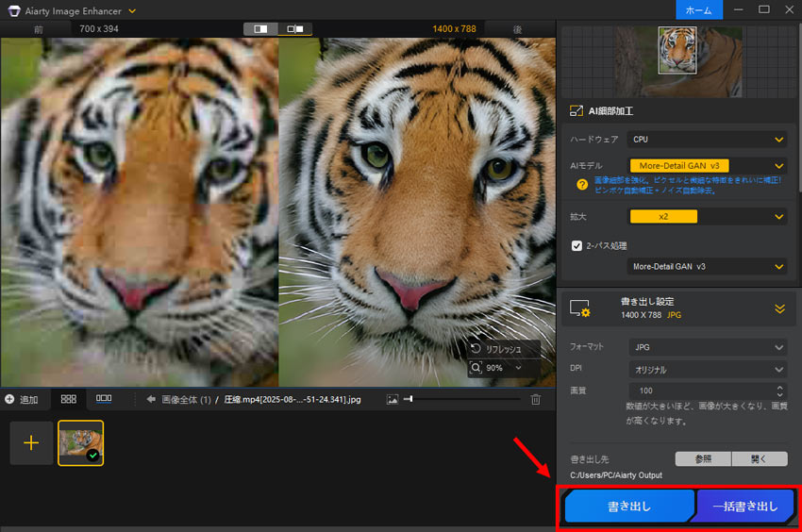This screenshot has width=802, height=532.
Task: Click the zoom magnifier icon
Action: [x=476, y=368]
